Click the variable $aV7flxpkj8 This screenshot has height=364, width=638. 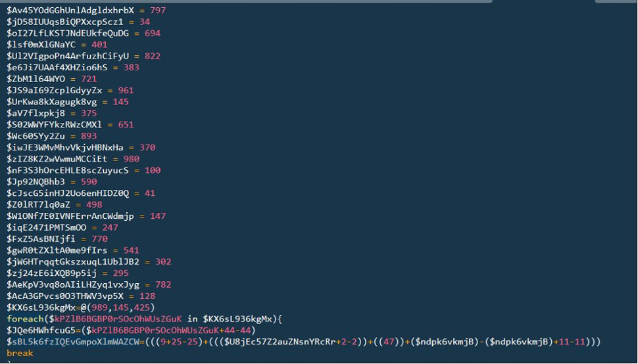pyautogui.click(x=36, y=113)
